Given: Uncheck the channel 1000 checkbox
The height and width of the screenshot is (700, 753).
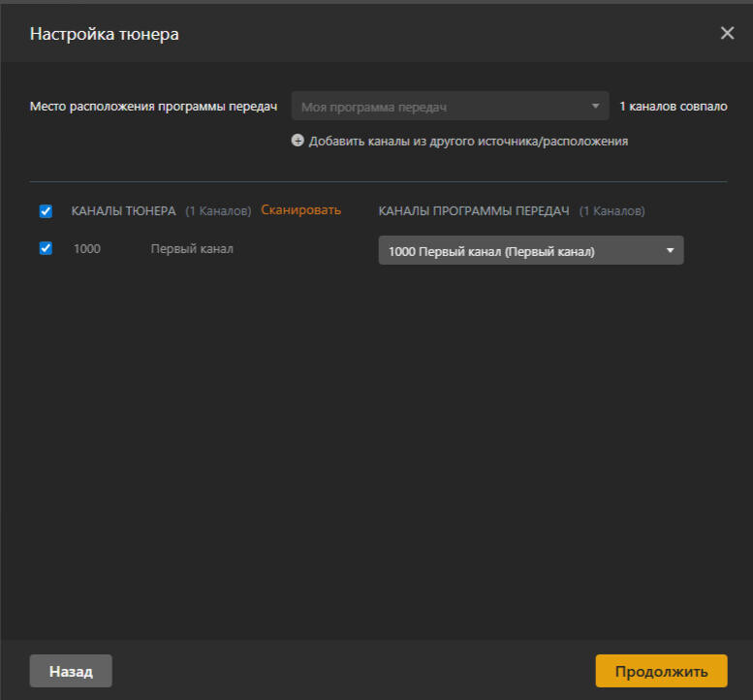Looking at the screenshot, I should coord(46,248).
